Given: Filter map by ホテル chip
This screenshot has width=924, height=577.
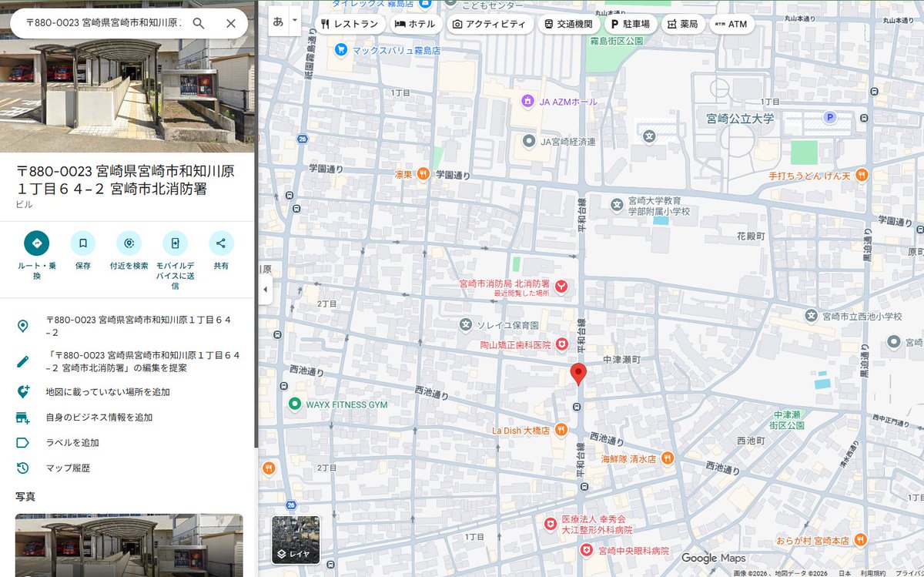Looking at the screenshot, I should click(415, 24).
